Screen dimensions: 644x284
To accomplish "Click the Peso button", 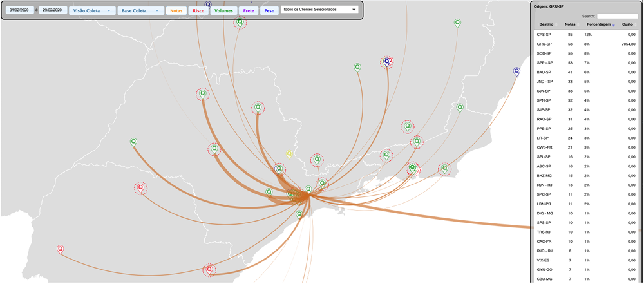I will coord(269,10).
